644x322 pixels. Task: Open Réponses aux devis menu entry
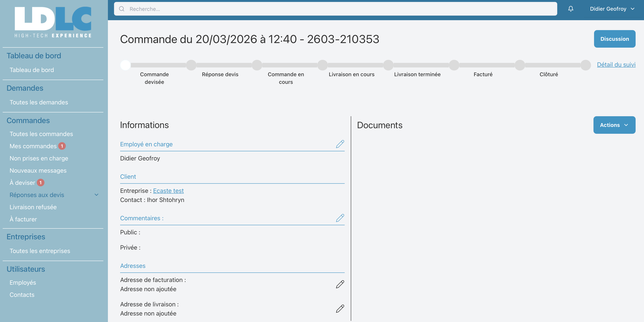click(37, 195)
